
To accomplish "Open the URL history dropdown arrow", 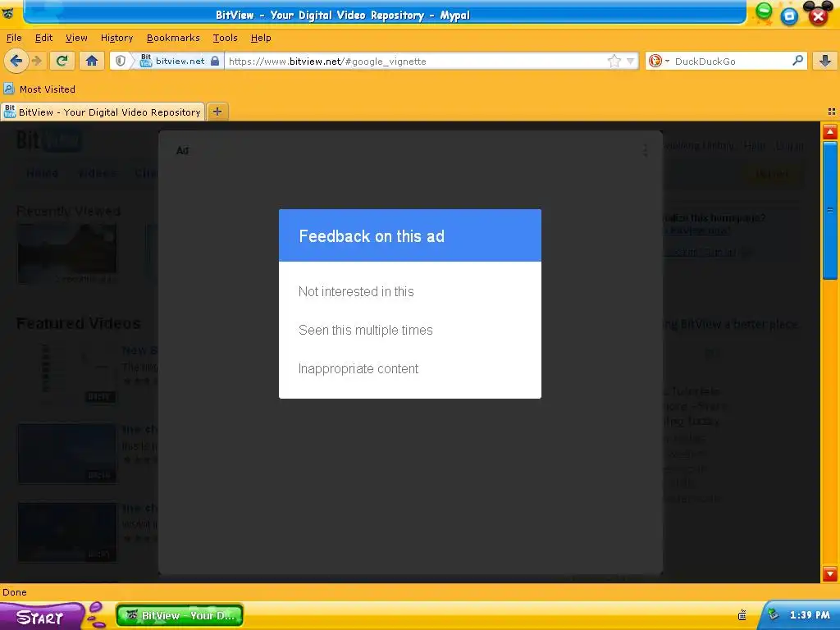I will click(x=631, y=61).
